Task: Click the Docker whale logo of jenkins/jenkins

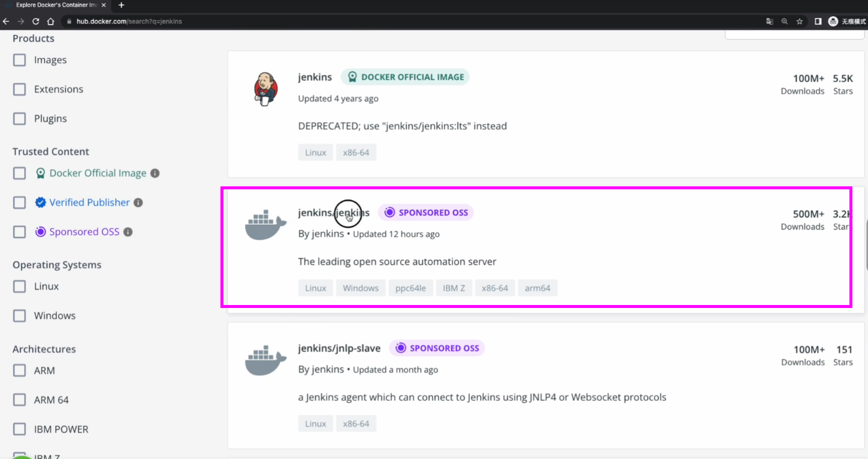Action: click(x=266, y=225)
